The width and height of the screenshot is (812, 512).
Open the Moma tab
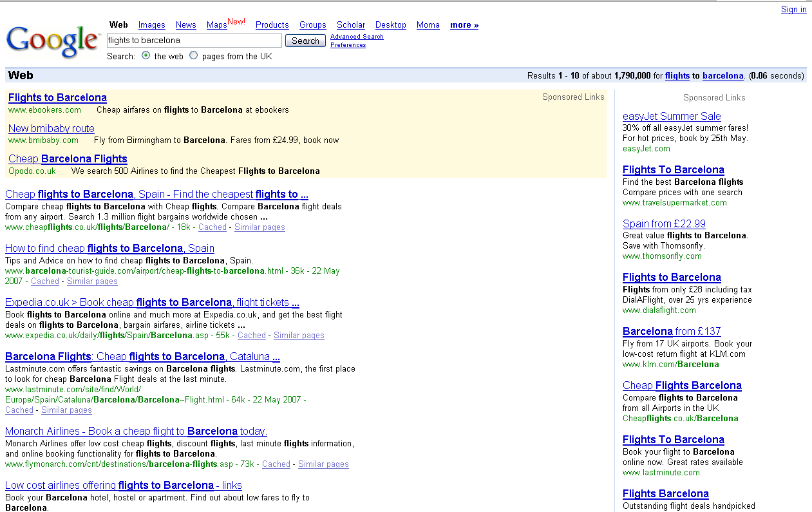click(x=428, y=25)
